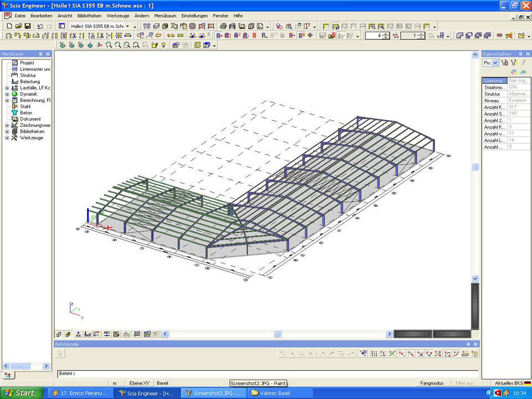Click the Save project floppy disk icon
This screenshot has width=532, height=399.
tap(27, 26)
